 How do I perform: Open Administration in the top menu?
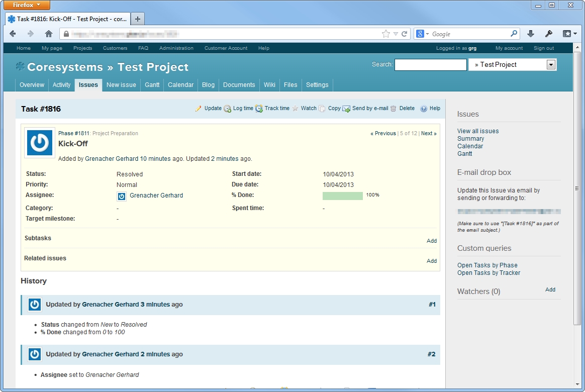click(176, 48)
